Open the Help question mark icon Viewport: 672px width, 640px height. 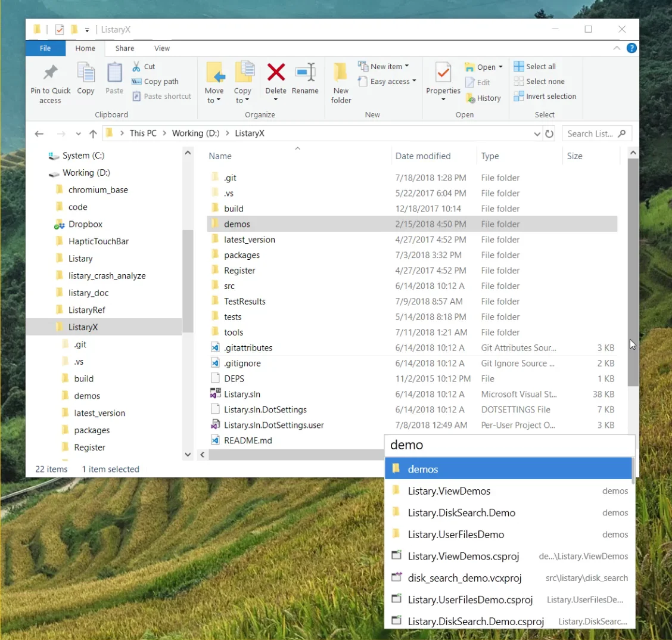point(631,48)
